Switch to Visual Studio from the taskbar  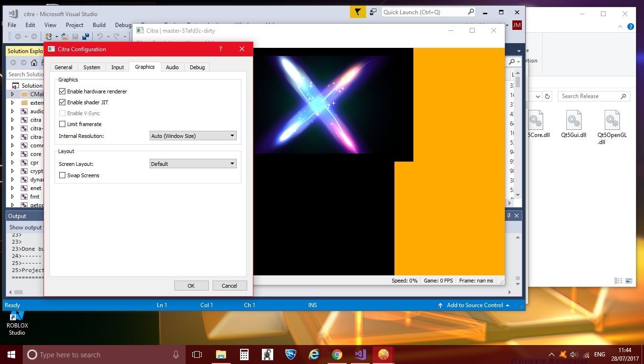click(360, 355)
